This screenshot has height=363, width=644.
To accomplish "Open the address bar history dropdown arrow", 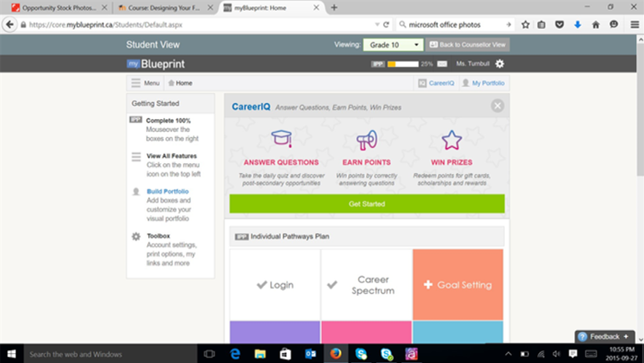I will pos(377,24).
